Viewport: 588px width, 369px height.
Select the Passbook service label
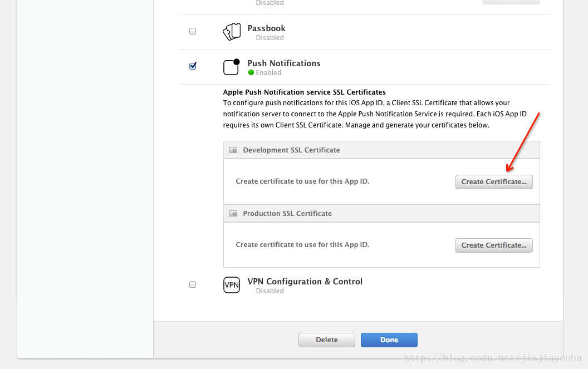click(267, 28)
